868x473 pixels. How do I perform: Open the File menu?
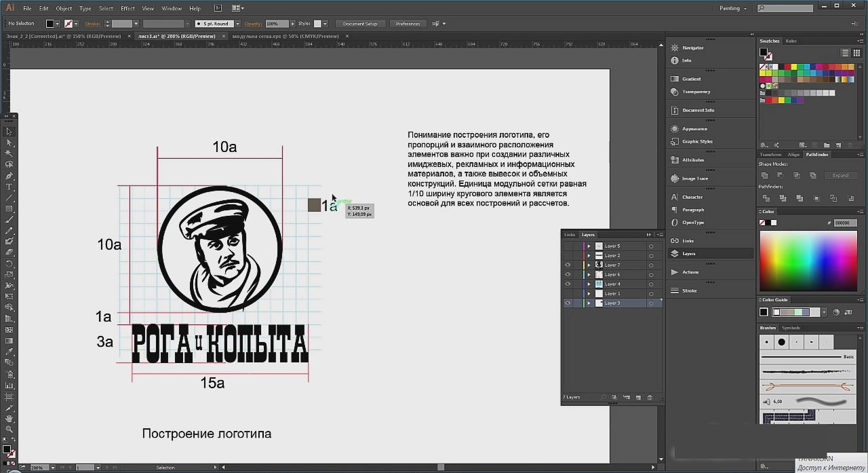click(27, 8)
